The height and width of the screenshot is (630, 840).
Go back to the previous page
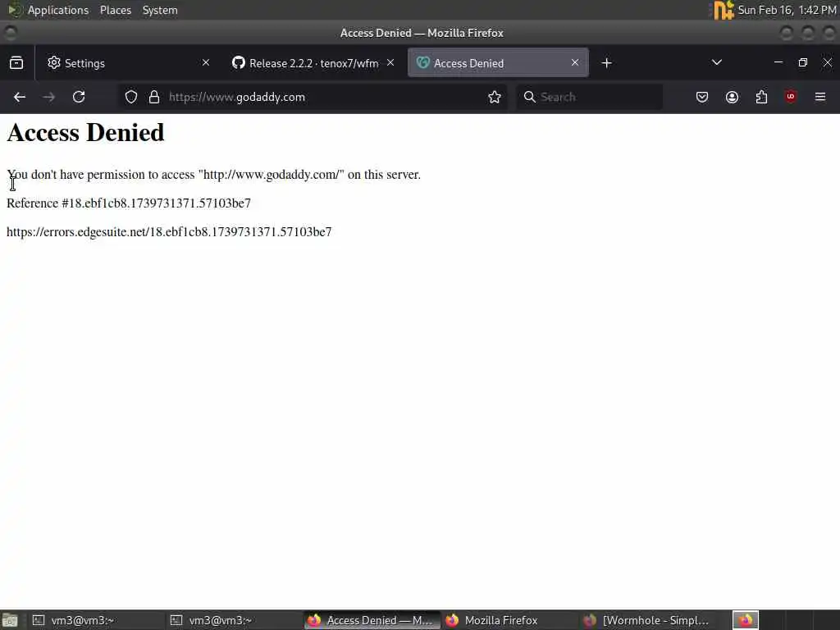coord(20,97)
